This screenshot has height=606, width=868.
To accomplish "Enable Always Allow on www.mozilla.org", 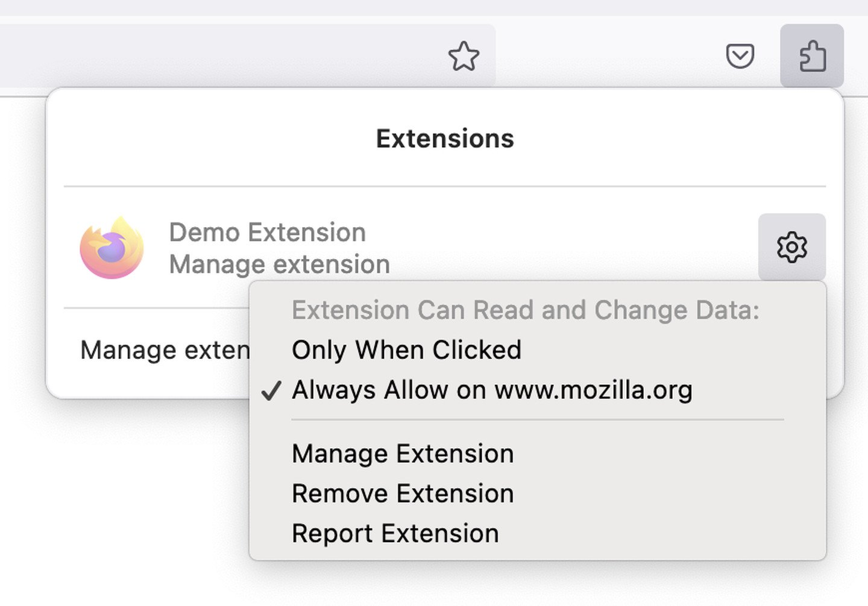I will coord(492,390).
